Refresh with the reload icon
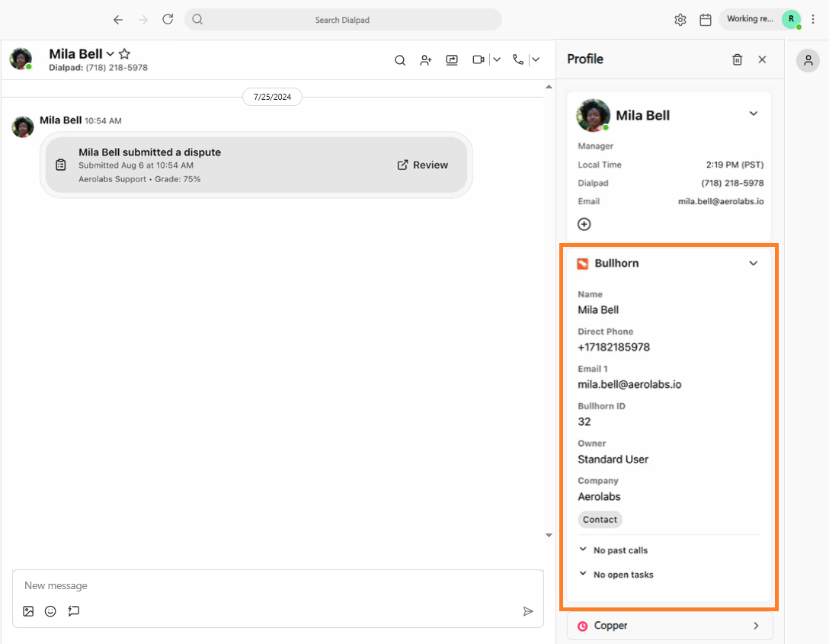 (x=168, y=20)
